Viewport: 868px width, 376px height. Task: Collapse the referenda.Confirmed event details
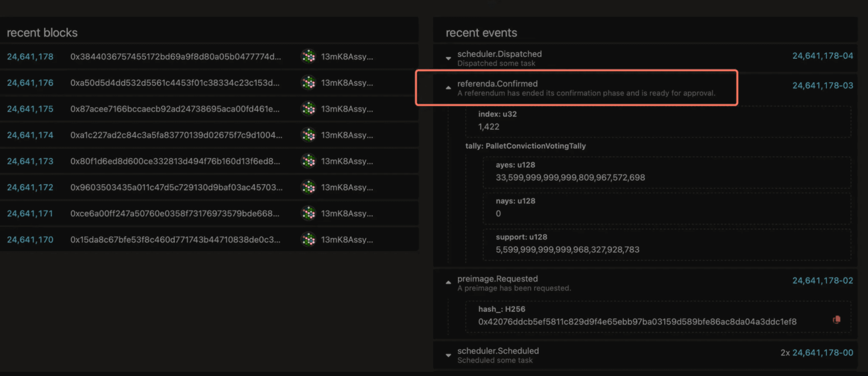(448, 88)
